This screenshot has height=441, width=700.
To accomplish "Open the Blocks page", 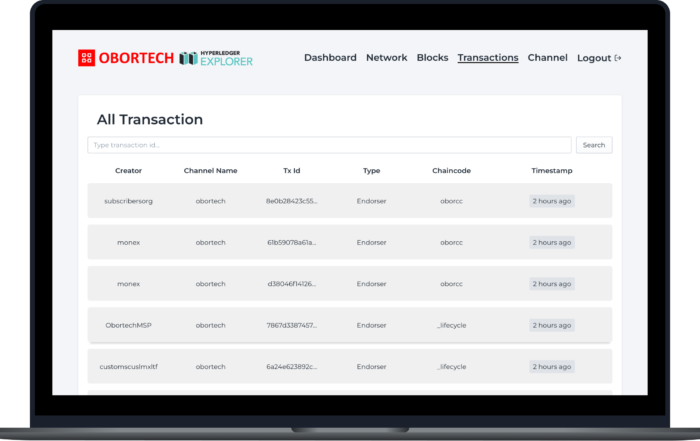I will point(432,58).
